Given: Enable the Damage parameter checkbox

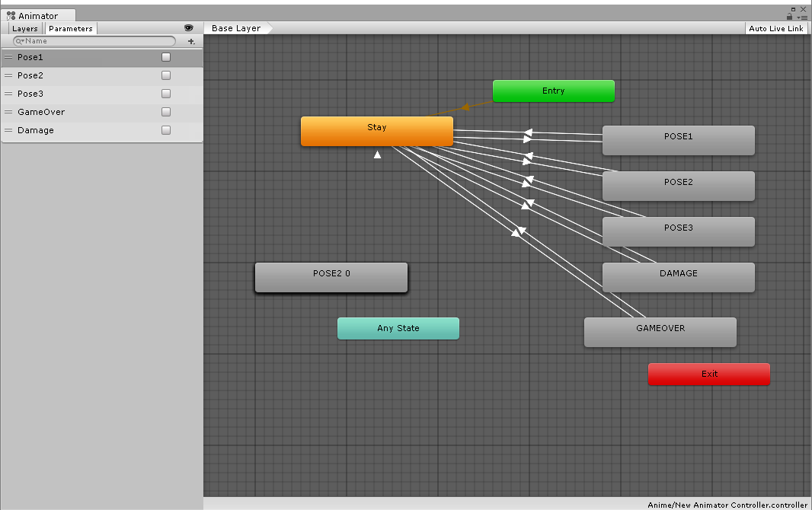Looking at the screenshot, I should (x=165, y=130).
